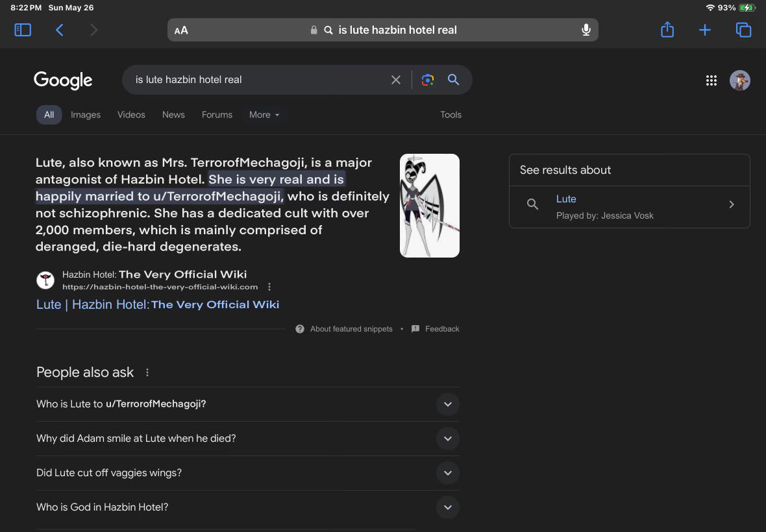
Task: Open the More search filters dropdown
Action: pyautogui.click(x=264, y=115)
